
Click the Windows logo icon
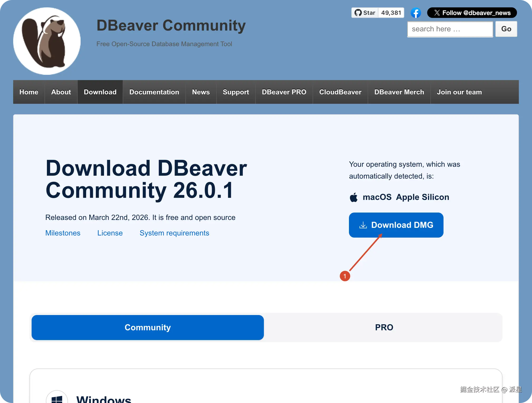click(57, 399)
